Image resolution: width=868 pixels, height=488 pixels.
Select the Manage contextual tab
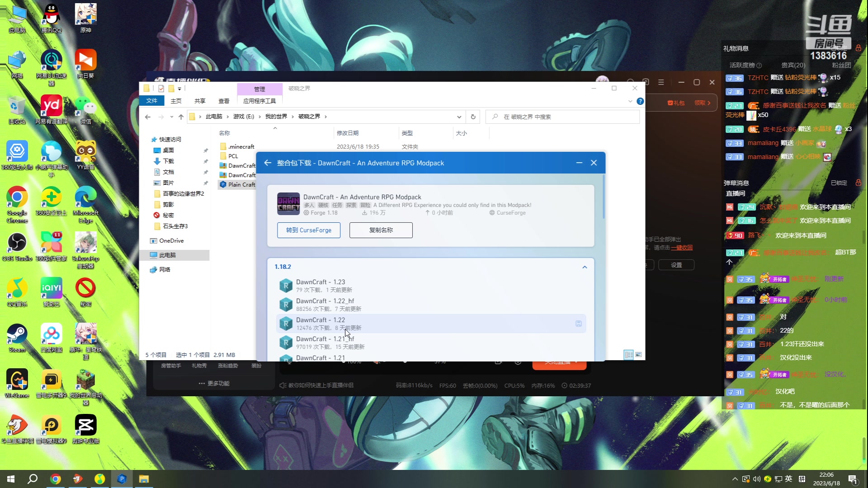[x=259, y=89]
